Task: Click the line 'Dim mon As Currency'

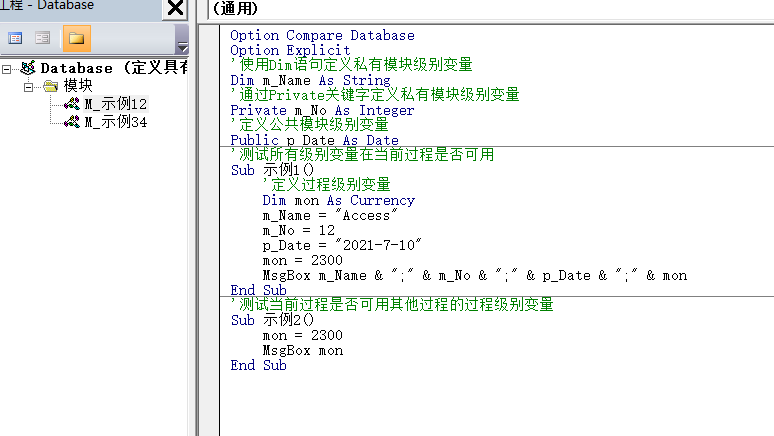Action: tap(339, 200)
